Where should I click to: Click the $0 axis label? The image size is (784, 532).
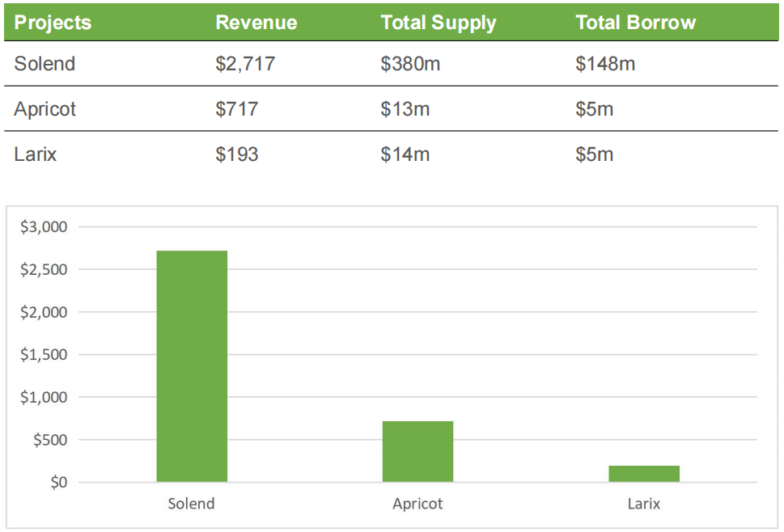click(x=58, y=482)
